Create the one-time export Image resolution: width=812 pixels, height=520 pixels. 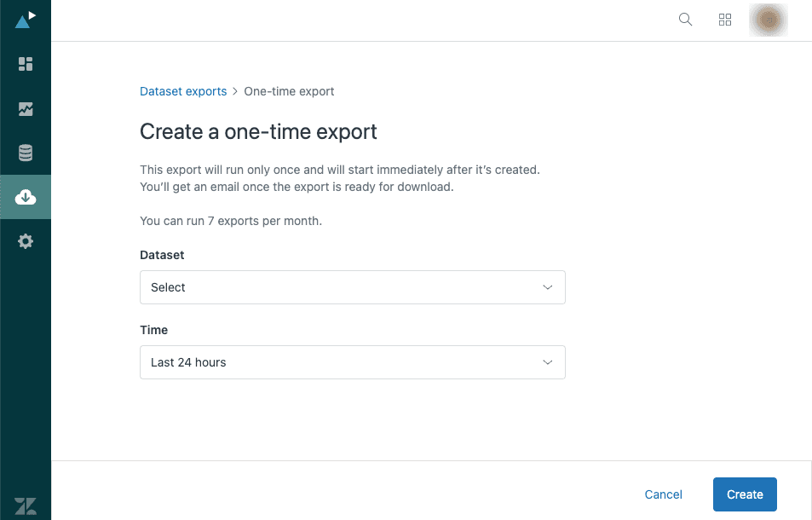(744, 494)
